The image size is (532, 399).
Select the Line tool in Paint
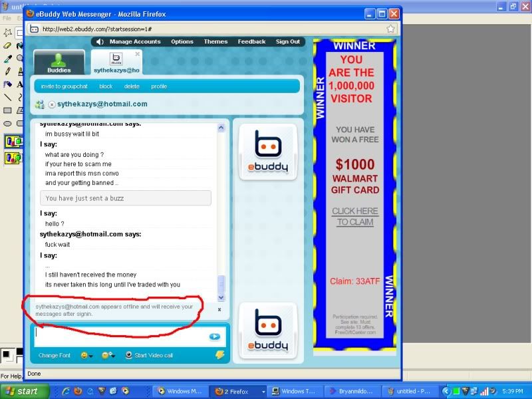tap(7, 97)
